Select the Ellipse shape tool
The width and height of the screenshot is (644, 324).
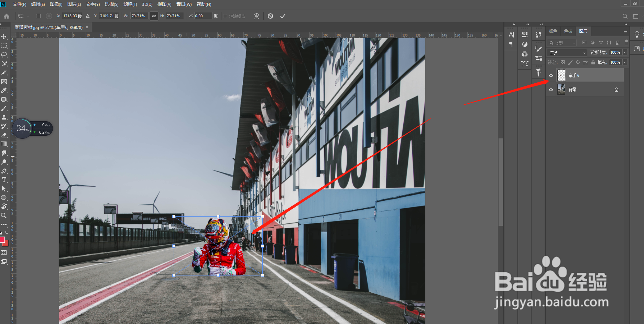coord(4,198)
